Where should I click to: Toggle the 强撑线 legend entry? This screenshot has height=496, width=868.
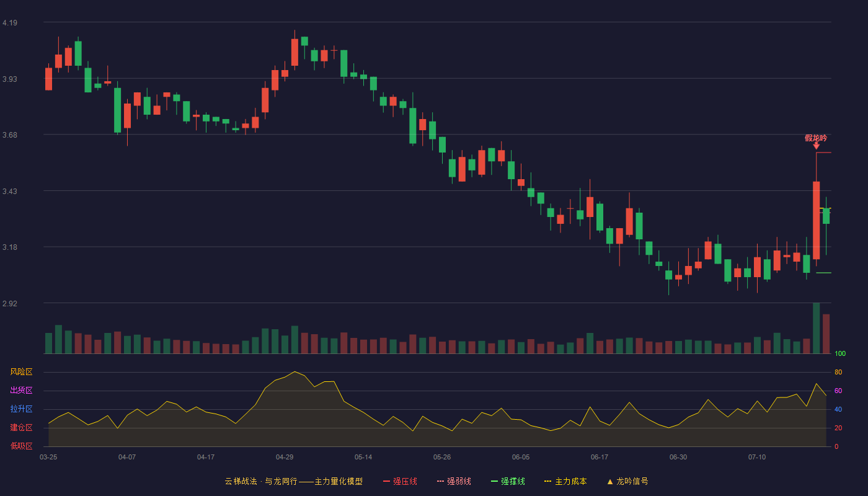[x=508, y=481]
